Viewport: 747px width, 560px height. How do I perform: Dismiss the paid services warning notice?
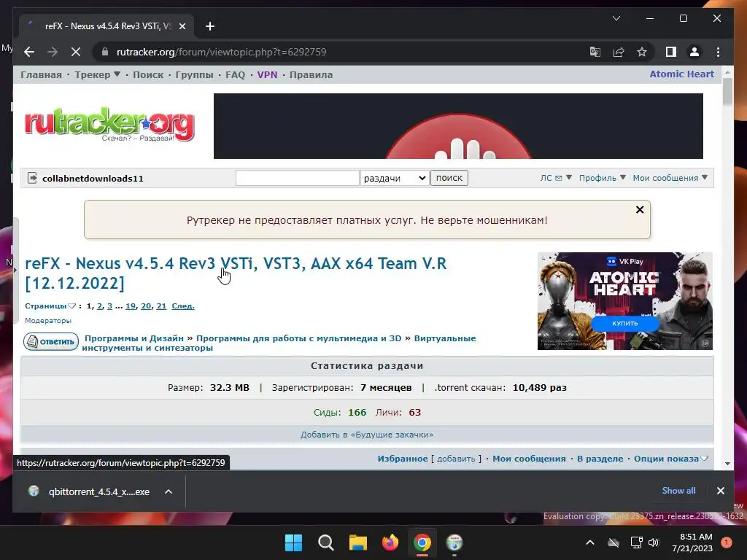[640, 209]
